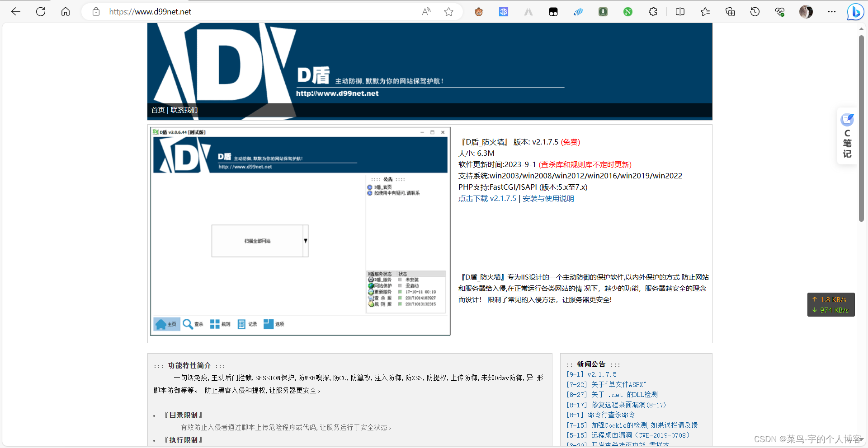
Task: Click the 联系我们 navigation item
Action: point(184,110)
